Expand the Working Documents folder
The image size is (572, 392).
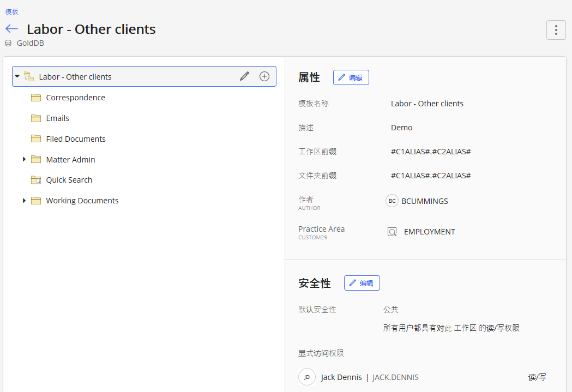point(24,201)
